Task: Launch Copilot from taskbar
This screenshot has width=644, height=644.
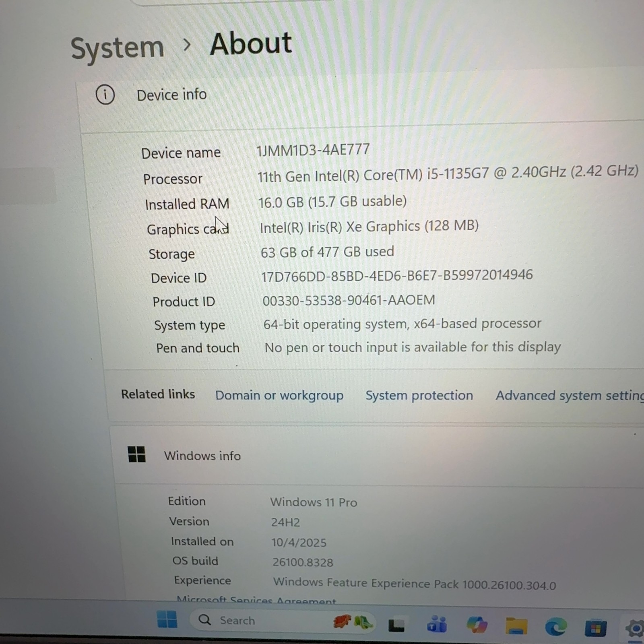Action: [x=477, y=625]
